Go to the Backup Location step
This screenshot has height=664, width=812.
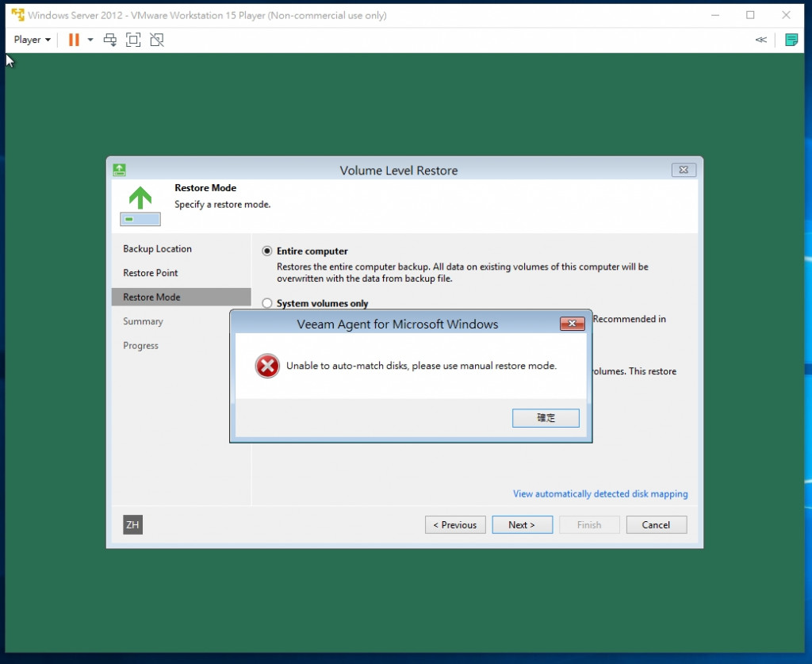point(158,248)
